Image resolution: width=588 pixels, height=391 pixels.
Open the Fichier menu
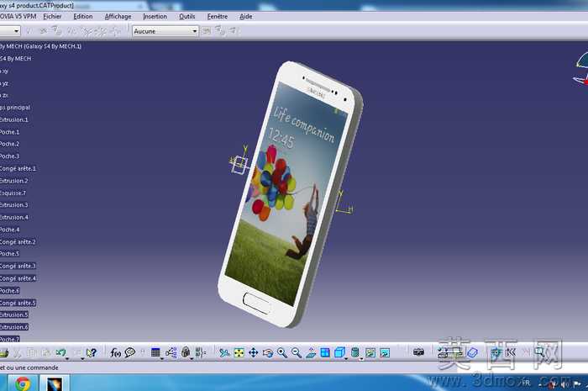tap(52, 17)
